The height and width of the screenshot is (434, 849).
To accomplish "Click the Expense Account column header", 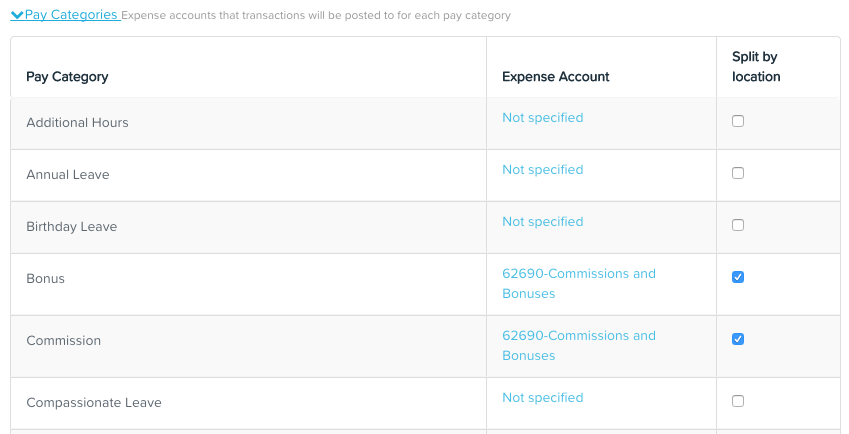I will pos(556,76).
